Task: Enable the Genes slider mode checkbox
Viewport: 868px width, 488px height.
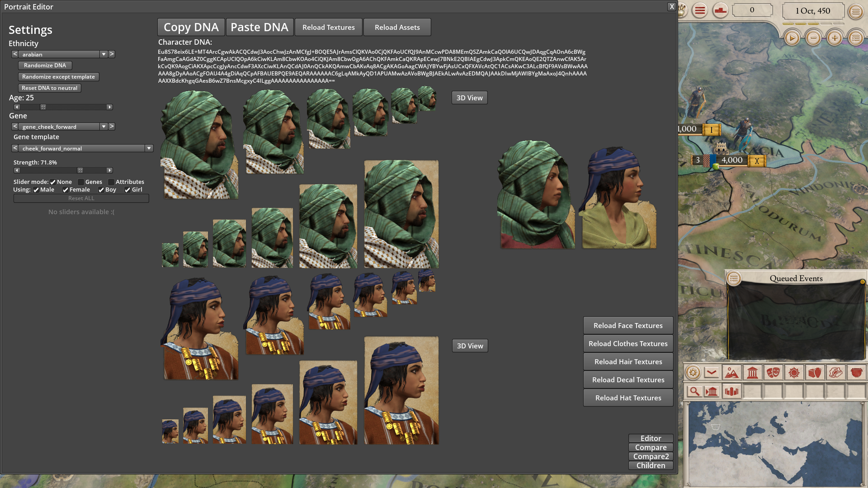Action: pyautogui.click(x=81, y=182)
